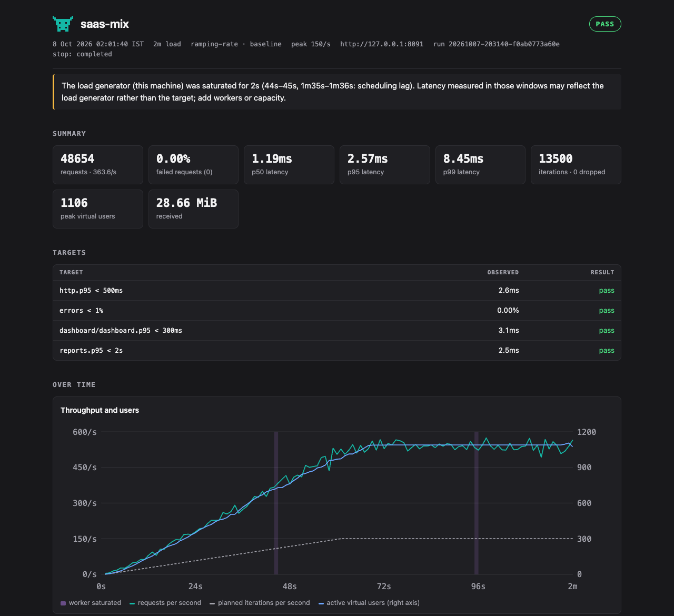Click the SUMMARY section heading
The image size is (674, 616).
pos(69,134)
